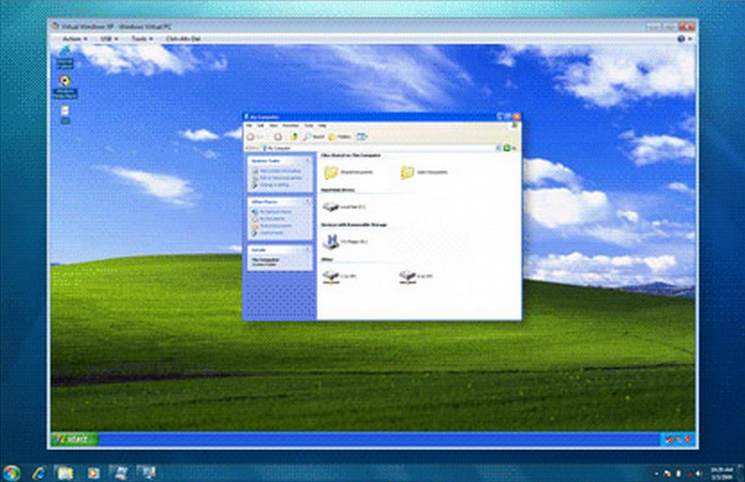Select the first network drive under Other
The image size is (745, 482).
click(340, 277)
